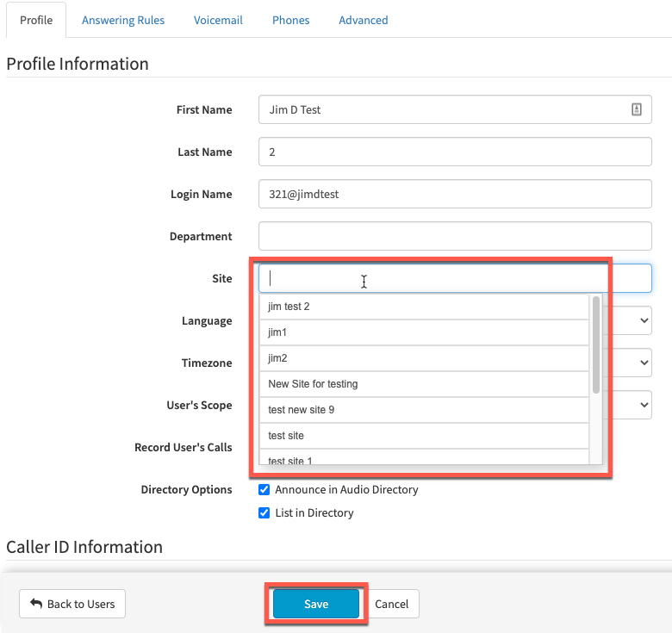
Task: Click the back arrow icon on Back to Users
Action: (x=36, y=604)
